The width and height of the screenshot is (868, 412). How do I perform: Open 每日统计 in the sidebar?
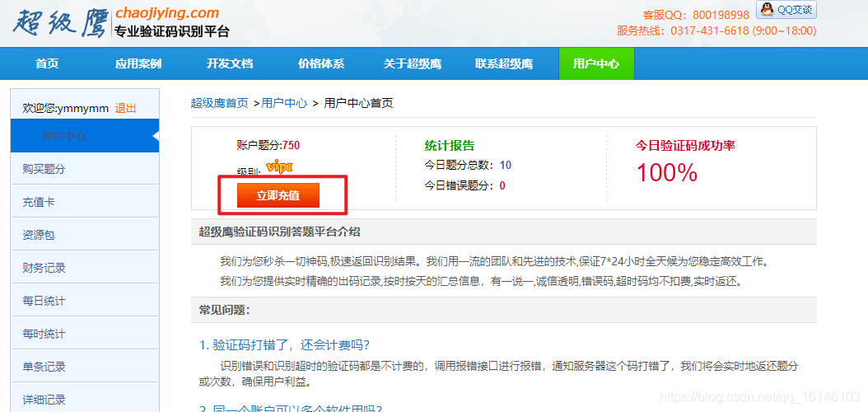click(85, 302)
